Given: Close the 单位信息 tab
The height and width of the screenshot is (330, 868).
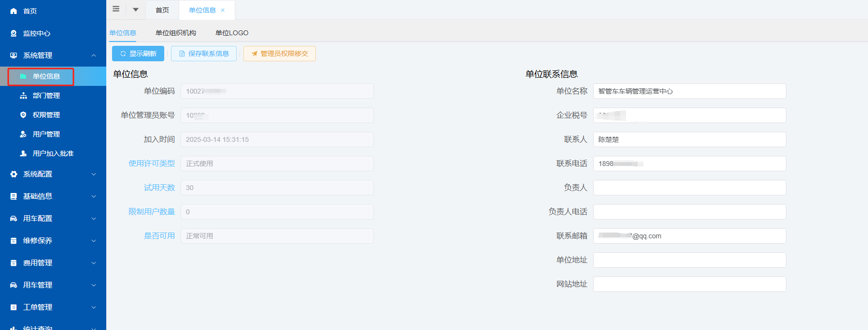Looking at the screenshot, I should pyautogui.click(x=223, y=10).
